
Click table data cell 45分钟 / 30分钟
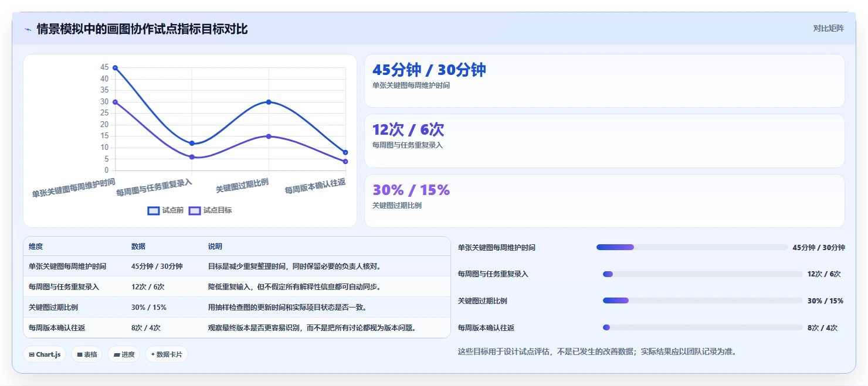tap(157, 267)
